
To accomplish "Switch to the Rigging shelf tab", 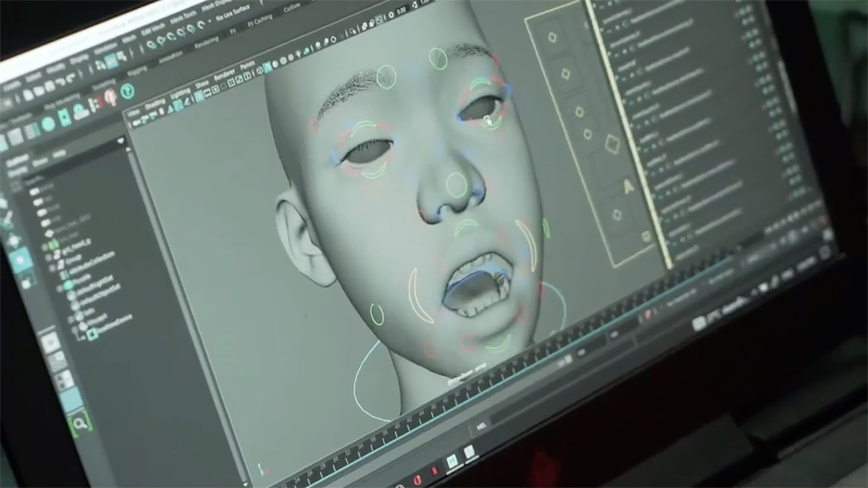I will tap(137, 72).
